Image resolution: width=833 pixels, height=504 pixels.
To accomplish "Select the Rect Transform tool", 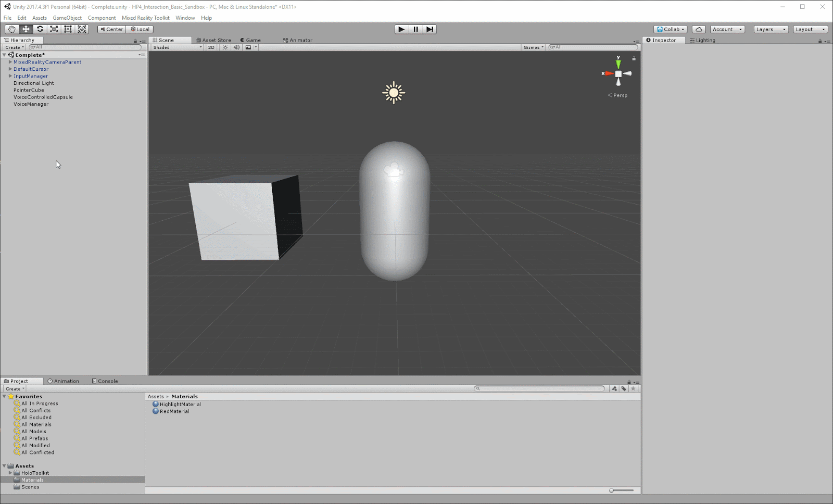I will 68,29.
